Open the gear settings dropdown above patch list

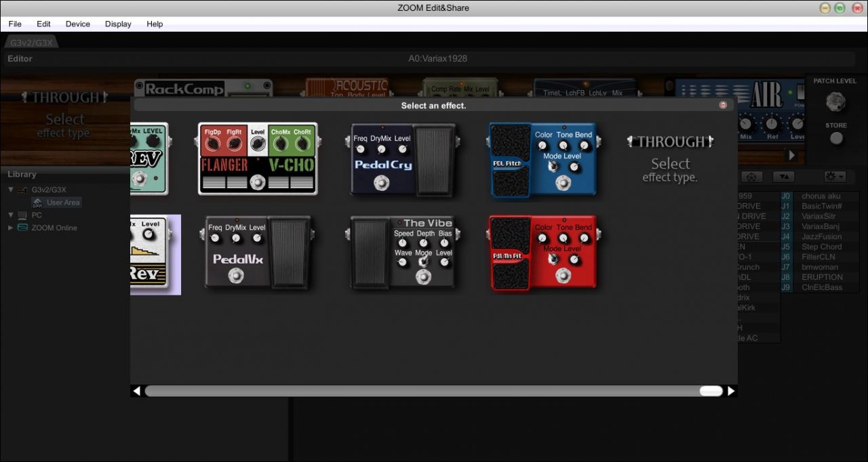[x=834, y=177]
